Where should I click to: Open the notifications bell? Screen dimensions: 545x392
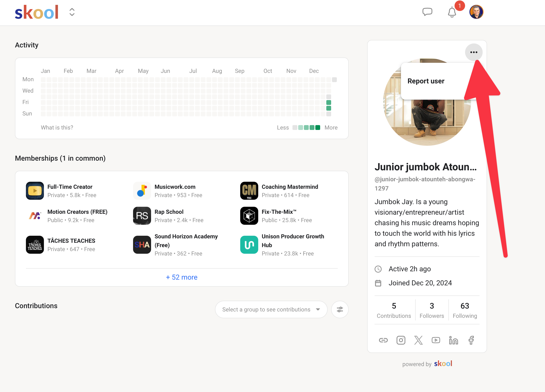(x=452, y=12)
